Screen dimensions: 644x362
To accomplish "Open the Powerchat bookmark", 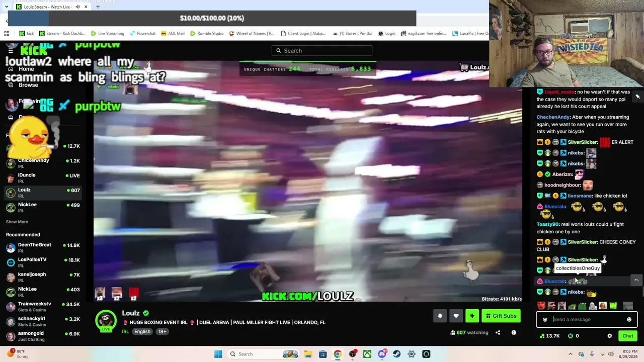I will pos(142,34).
